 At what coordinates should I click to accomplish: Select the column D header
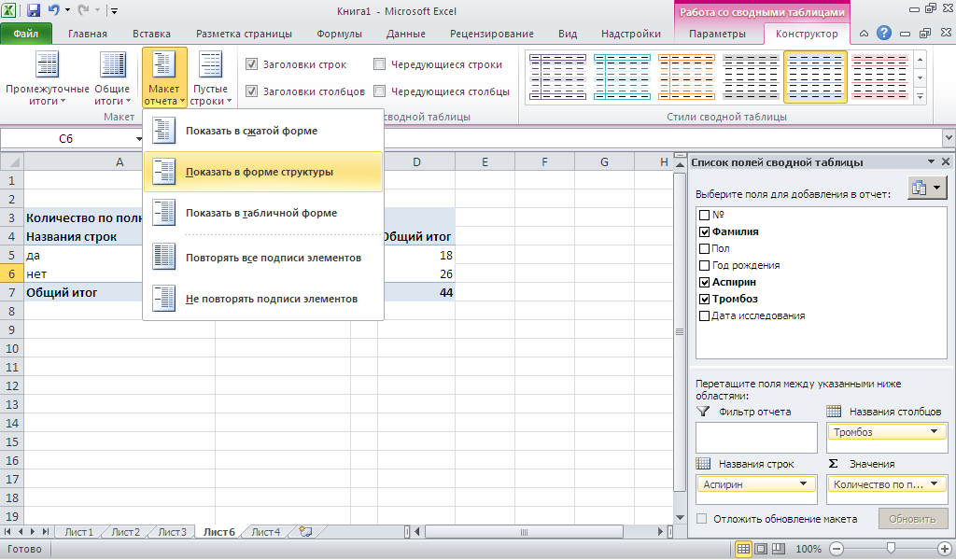416,162
